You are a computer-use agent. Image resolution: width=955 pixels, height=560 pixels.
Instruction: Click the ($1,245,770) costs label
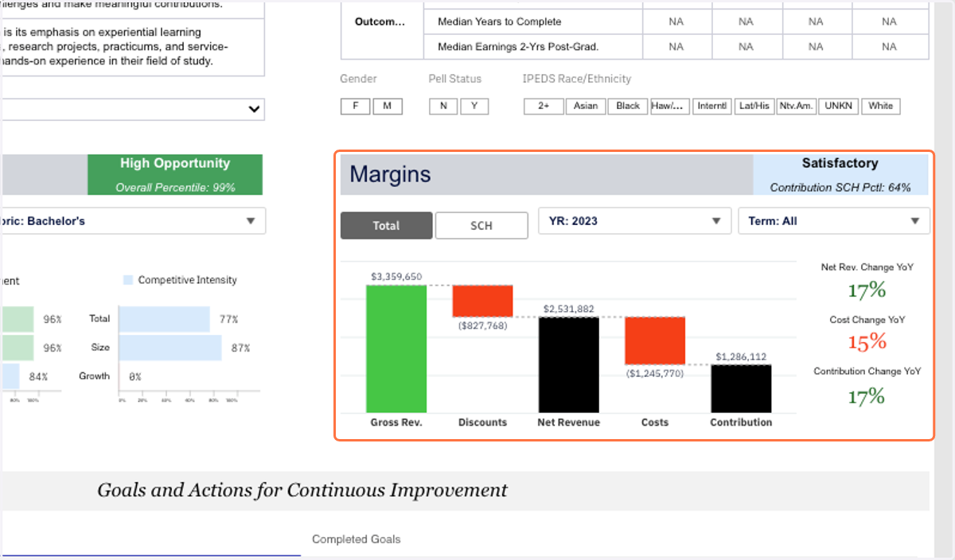click(x=655, y=372)
